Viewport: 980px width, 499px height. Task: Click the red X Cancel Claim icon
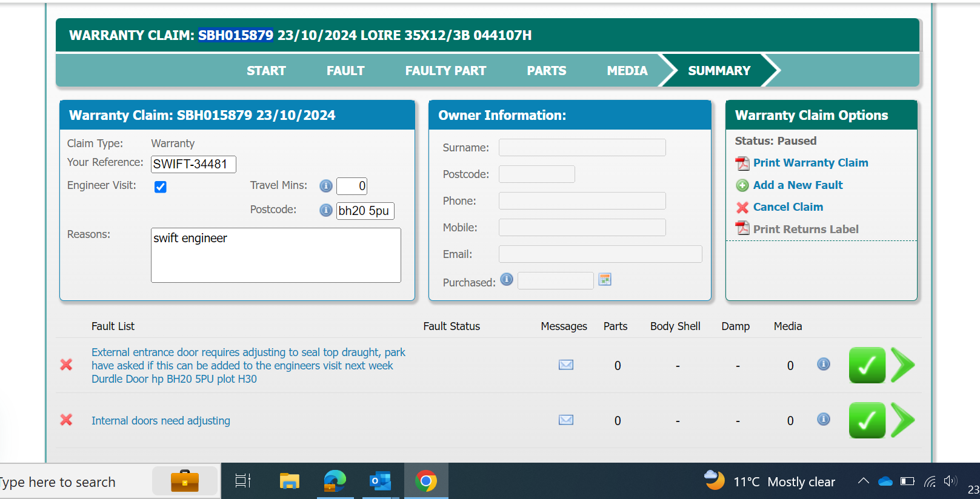[x=742, y=208]
